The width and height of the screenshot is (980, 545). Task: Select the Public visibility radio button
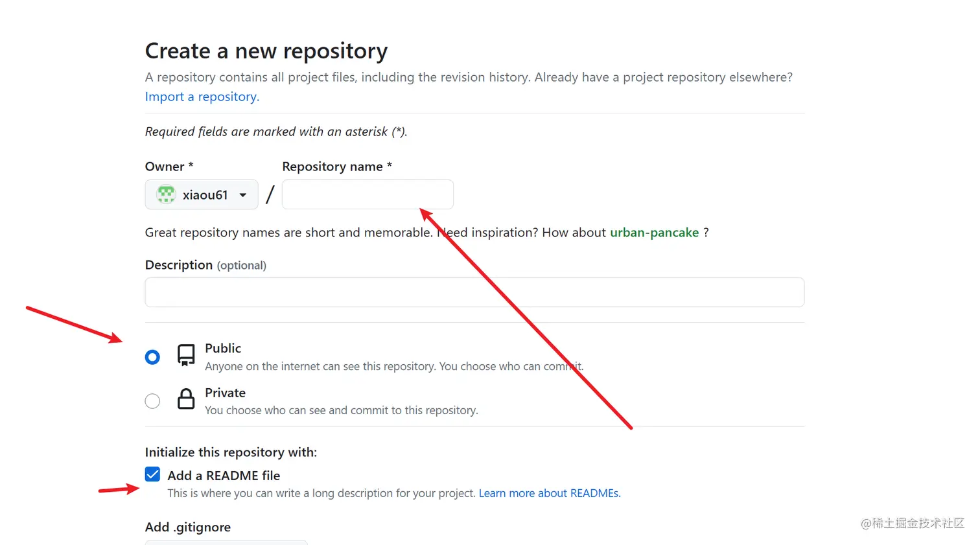pyautogui.click(x=152, y=357)
